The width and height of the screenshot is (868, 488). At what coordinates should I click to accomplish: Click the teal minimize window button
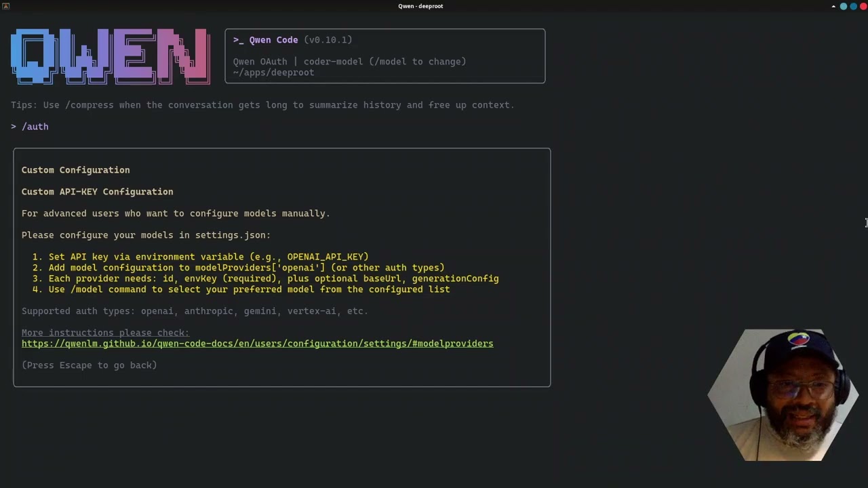(x=844, y=6)
